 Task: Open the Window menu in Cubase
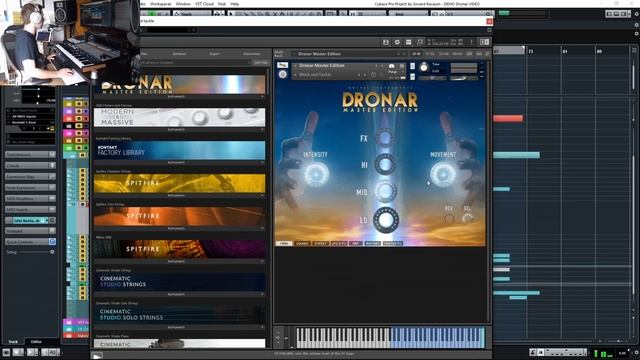click(183, 4)
